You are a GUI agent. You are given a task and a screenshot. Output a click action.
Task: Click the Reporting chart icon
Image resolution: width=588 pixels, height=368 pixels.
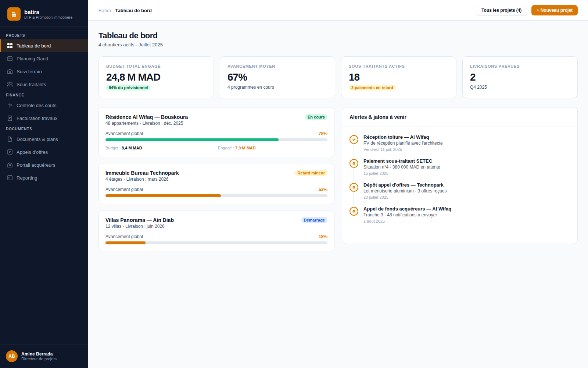[10, 178]
